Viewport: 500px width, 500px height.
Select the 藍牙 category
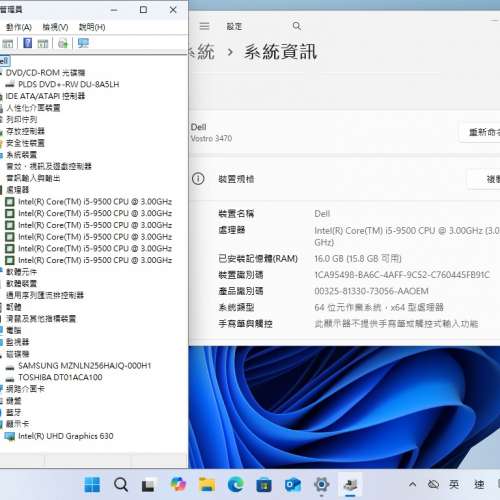(x=14, y=413)
